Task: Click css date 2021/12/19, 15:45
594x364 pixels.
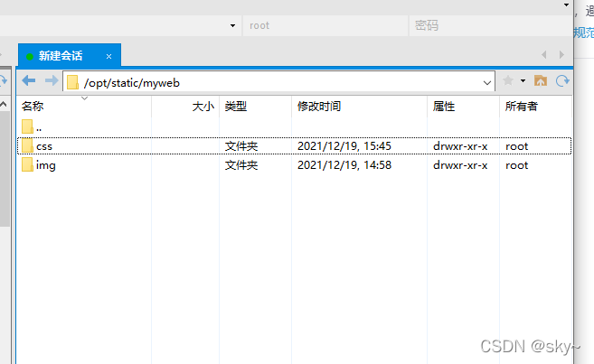Action: [x=344, y=146]
